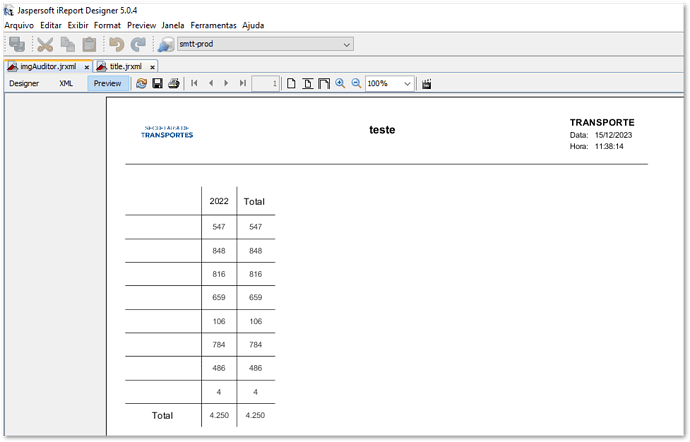Switch to the title.jrxml tab
The image size is (690, 442).
pyautogui.click(x=125, y=66)
